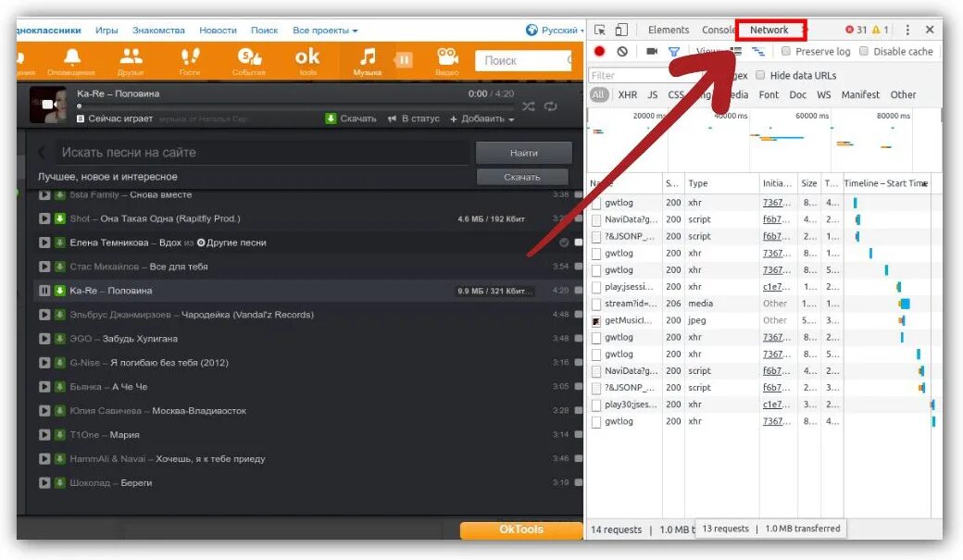This screenshot has height=560, width=963.
Task: Toggle repeat in the music player
Action: pos(550,106)
